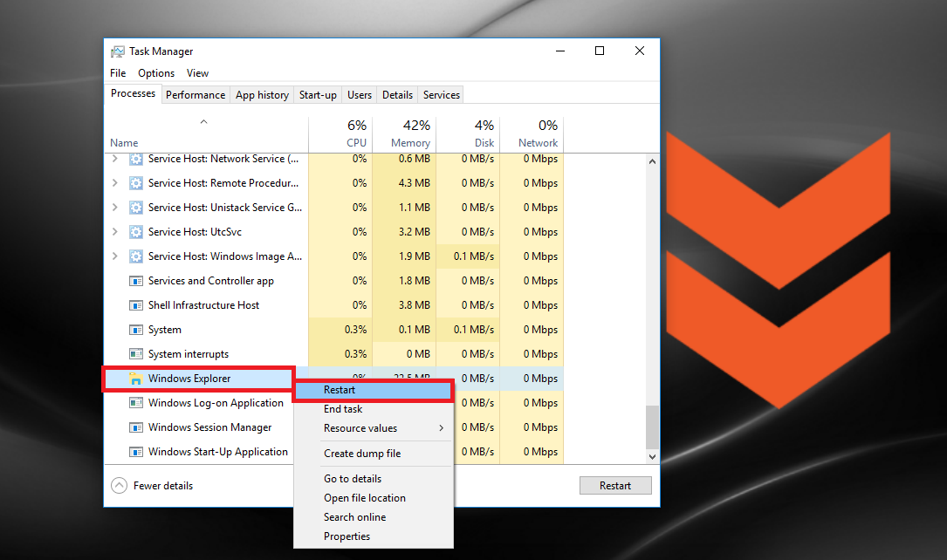Click the System process icon
Screen dimensions: 947x560
[136, 330]
